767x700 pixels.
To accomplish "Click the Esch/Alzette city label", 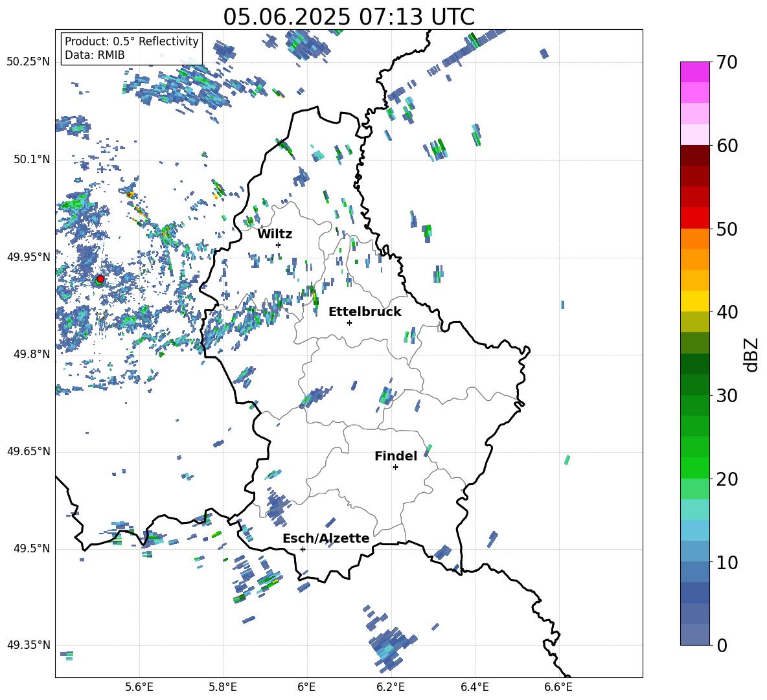I will pos(326,539).
